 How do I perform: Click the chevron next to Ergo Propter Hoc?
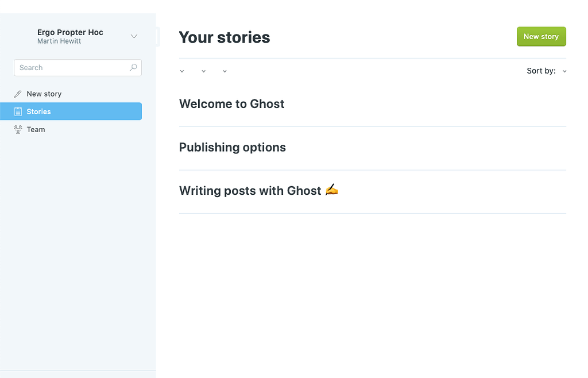(x=134, y=36)
